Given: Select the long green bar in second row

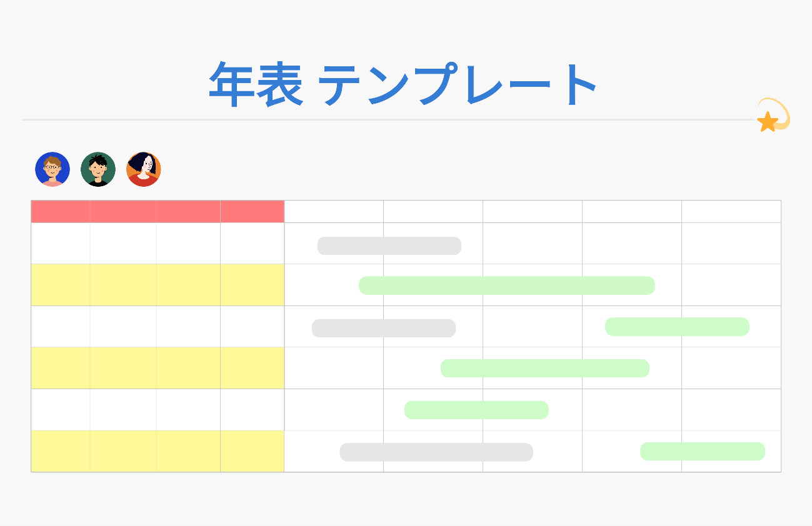Looking at the screenshot, I should tap(506, 285).
